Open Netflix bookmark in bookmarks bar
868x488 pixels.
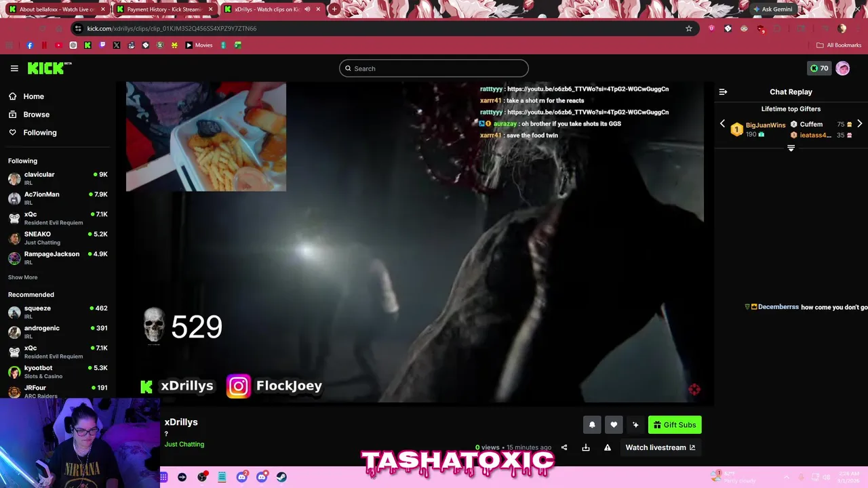pos(44,45)
